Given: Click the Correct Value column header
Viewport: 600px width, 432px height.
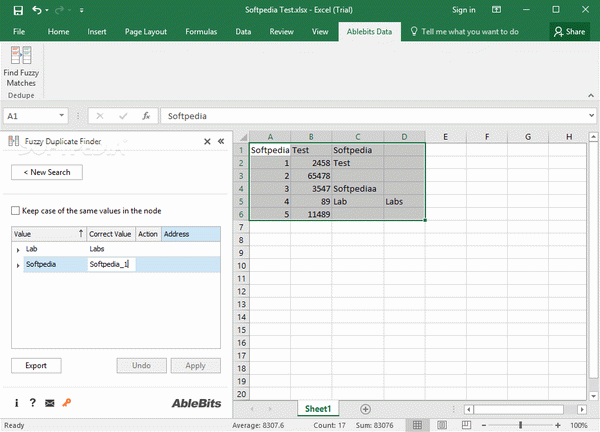Looking at the screenshot, I should 111,234.
